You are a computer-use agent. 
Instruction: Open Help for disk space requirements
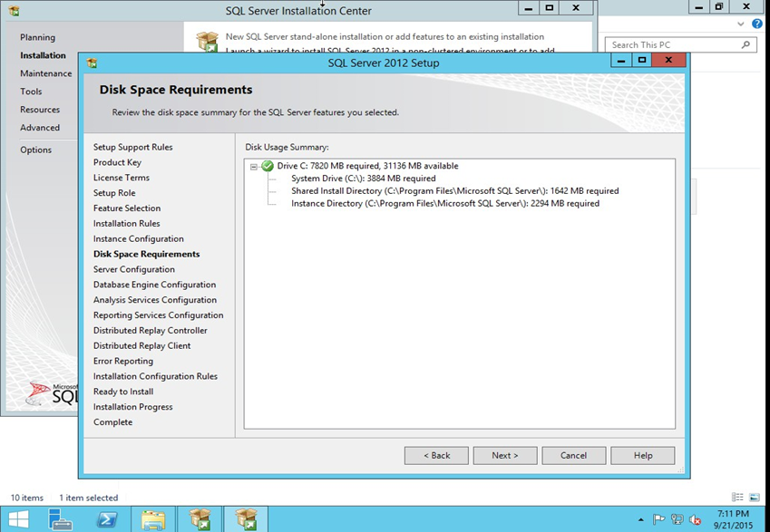pos(642,455)
